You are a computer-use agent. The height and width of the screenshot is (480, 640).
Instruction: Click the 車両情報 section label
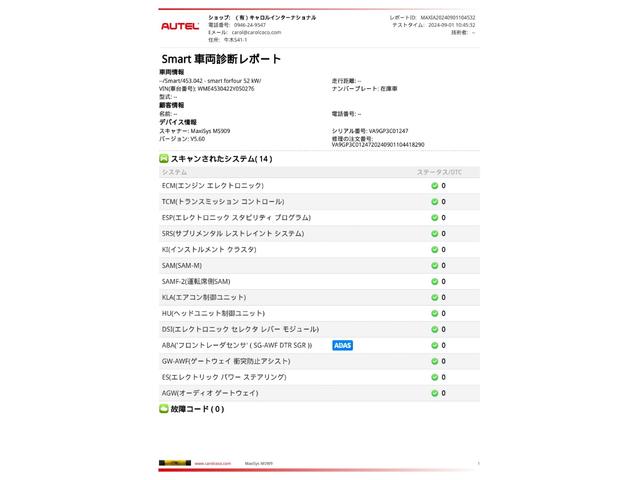click(171, 72)
